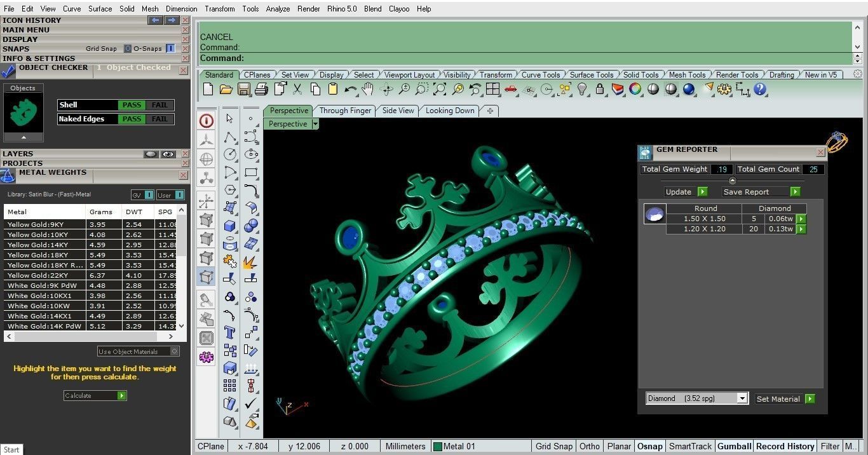Select the blue Box solid tool
868x455 pixels.
229,226
